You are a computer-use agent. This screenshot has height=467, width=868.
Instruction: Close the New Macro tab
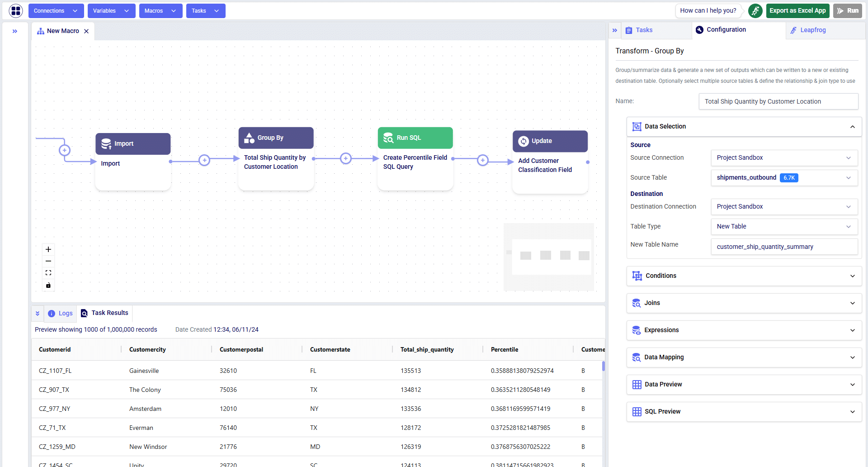[x=86, y=31]
